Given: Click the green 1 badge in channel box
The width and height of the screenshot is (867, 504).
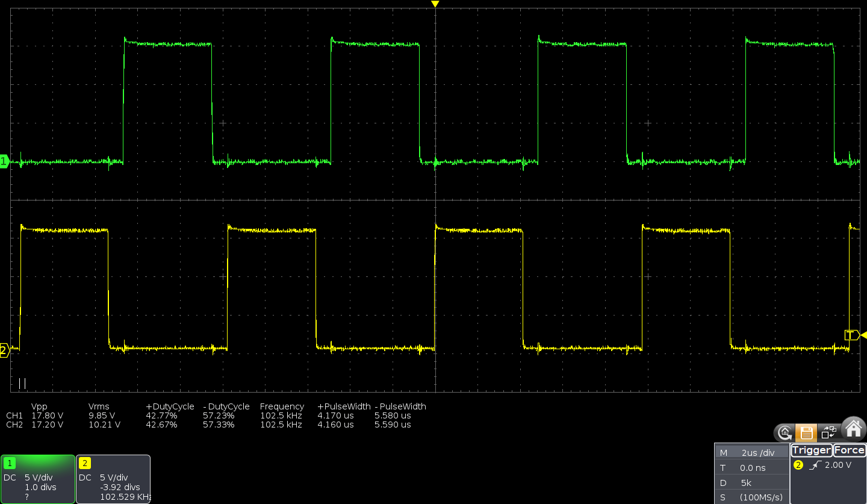Looking at the screenshot, I should pyautogui.click(x=10, y=463).
